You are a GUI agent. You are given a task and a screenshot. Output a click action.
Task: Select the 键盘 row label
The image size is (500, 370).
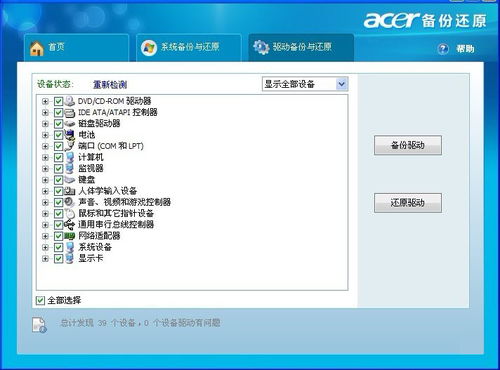(x=87, y=180)
